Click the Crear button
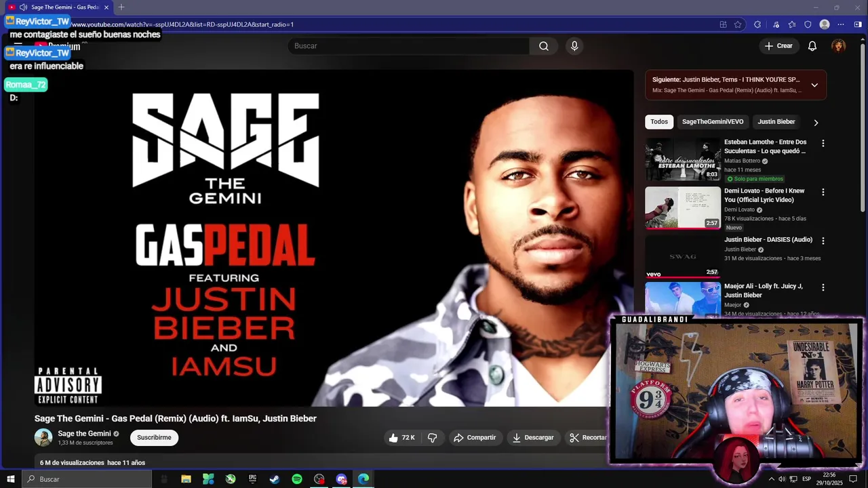Screen dimensions: 868x488 pos(778,46)
